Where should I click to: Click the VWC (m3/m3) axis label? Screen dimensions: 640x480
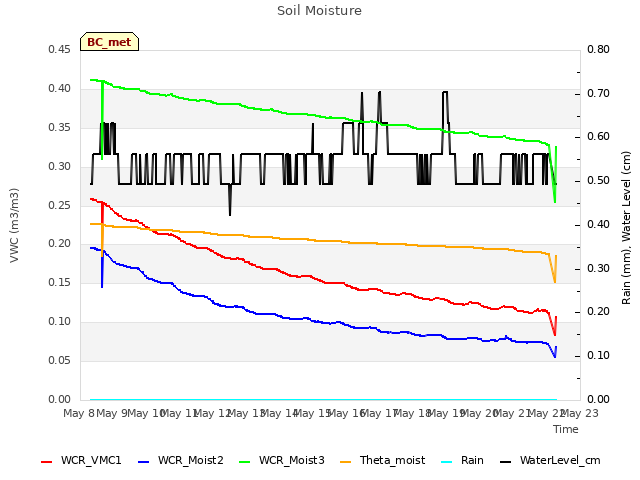click(14, 225)
